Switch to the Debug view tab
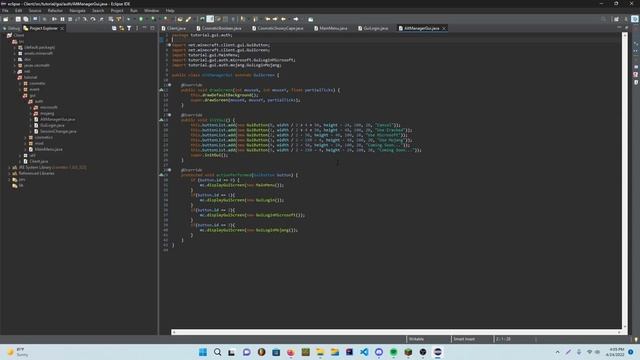Viewport: 640px width, 360px height. pos(11,28)
